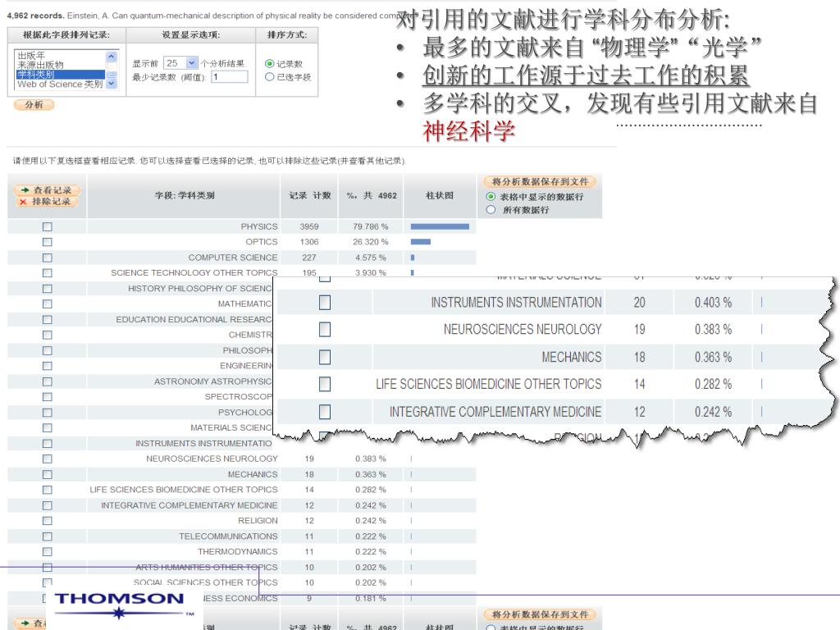This screenshot has width=840, height=630.
Task: Select 来源出版物 in the field list
Action: [x=40, y=65]
